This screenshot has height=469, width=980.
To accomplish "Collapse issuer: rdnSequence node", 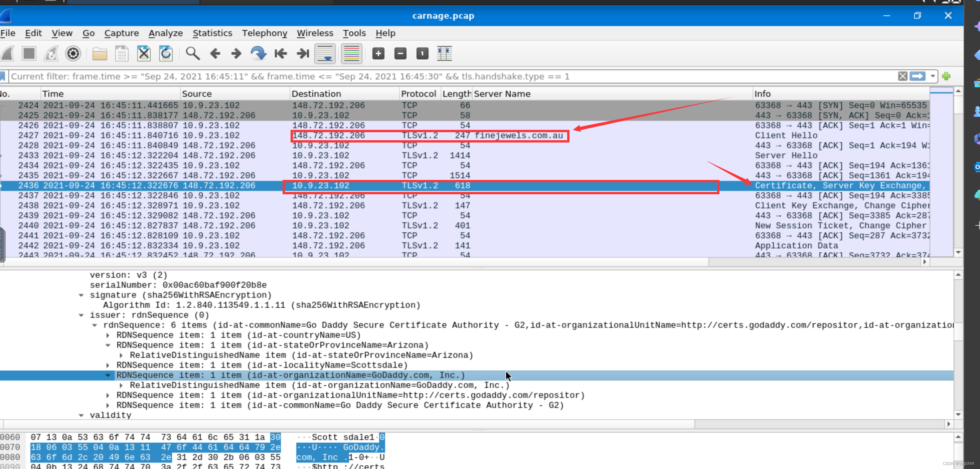I will click(x=81, y=315).
